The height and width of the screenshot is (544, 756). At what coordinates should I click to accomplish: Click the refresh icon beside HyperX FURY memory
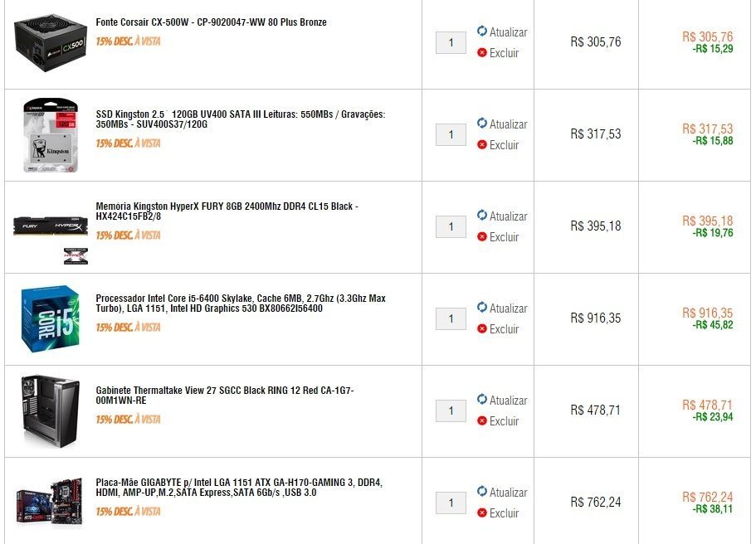coord(482,216)
